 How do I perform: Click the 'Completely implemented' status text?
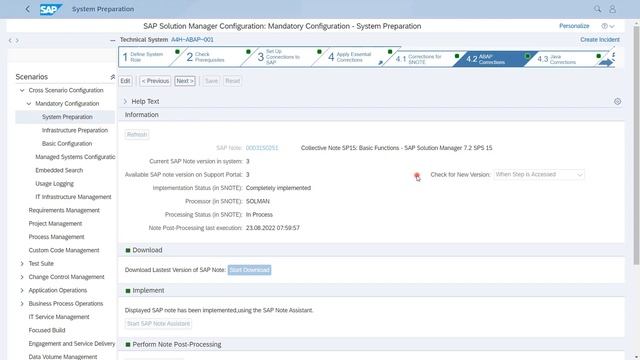click(278, 188)
